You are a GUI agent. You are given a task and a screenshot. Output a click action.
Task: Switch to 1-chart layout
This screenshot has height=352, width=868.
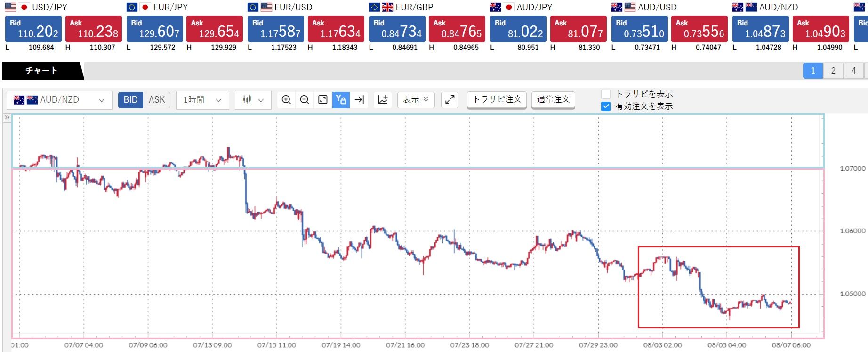click(x=813, y=71)
